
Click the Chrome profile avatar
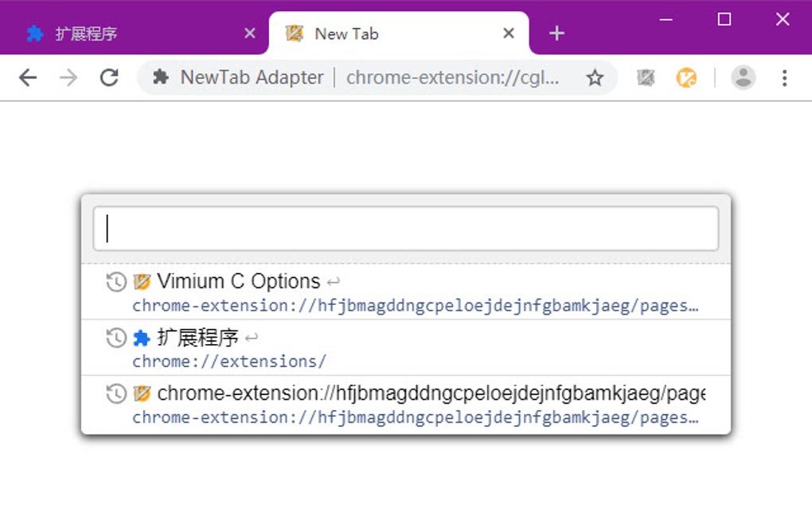pos(743,76)
